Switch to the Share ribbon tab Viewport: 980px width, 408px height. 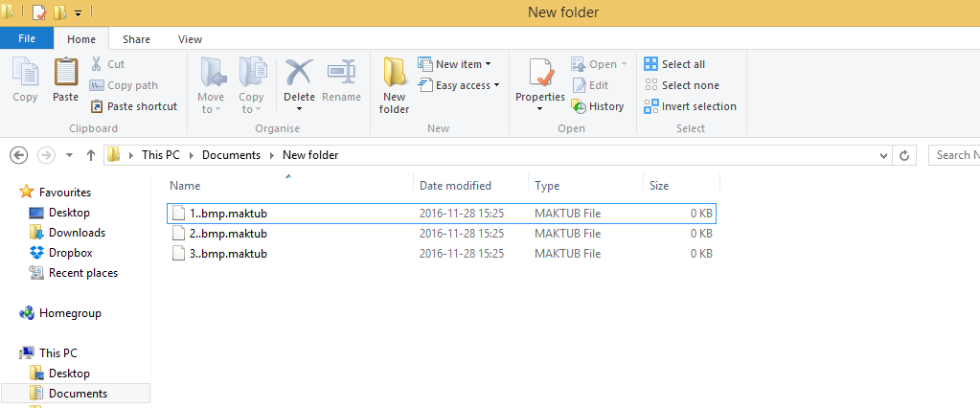136,39
